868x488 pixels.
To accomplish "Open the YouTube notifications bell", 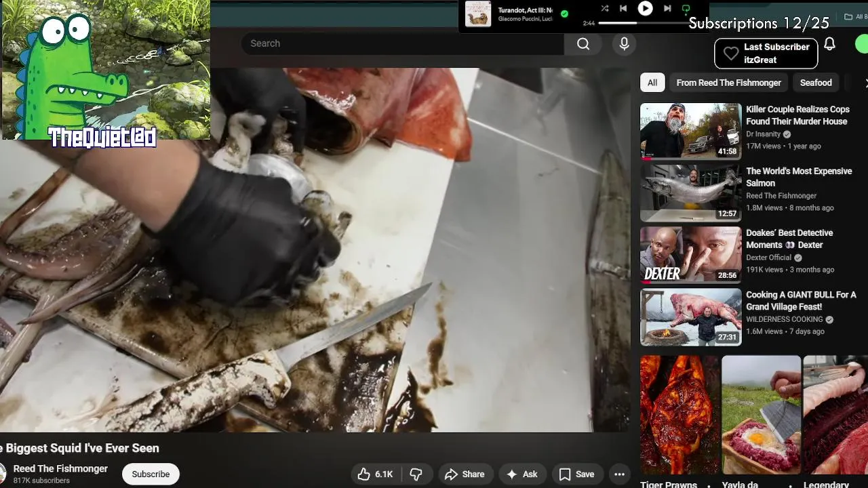I will [x=829, y=44].
